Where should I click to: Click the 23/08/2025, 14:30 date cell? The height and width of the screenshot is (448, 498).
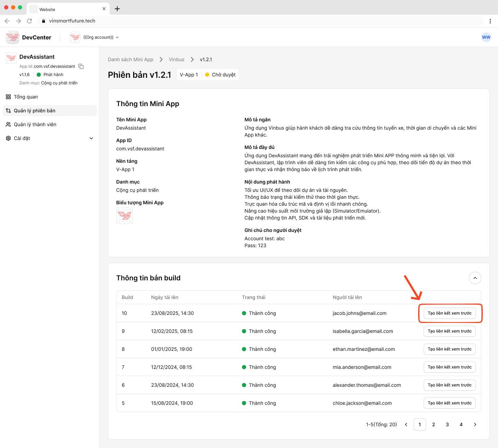tap(173, 313)
